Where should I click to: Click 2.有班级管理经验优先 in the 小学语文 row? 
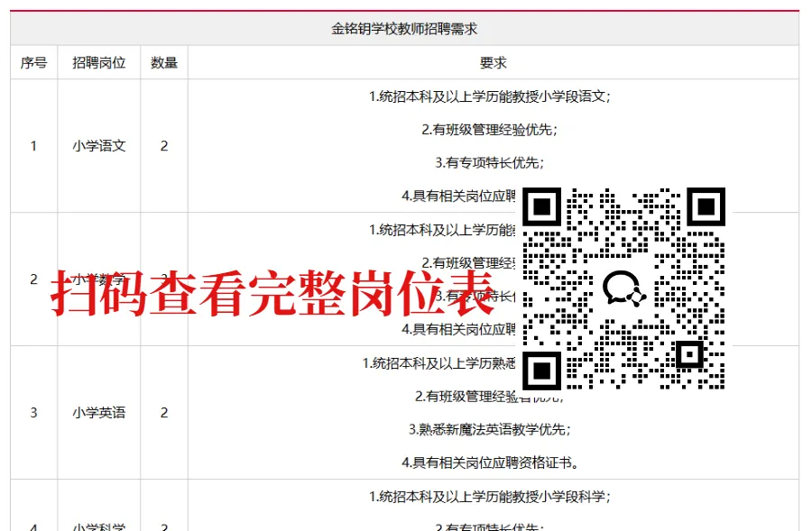[x=490, y=130]
